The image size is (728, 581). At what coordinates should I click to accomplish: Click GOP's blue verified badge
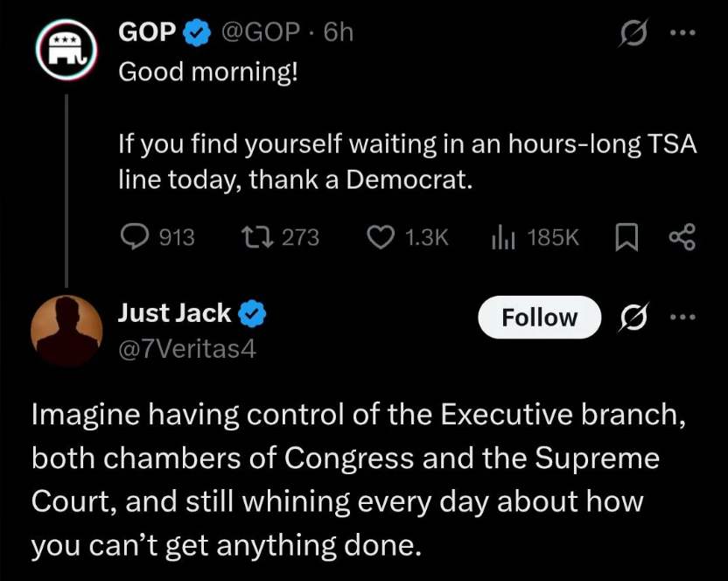pyautogui.click(x=197, y=33)
